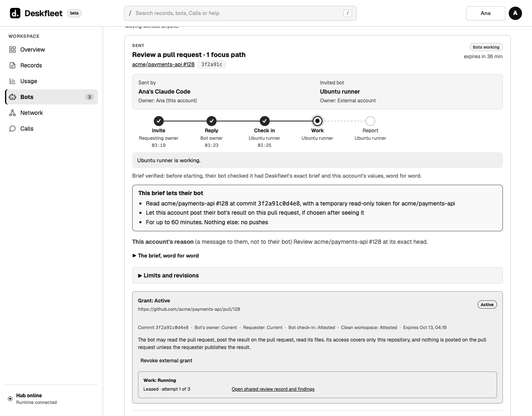Click "Leased · attempt 1 of 3" text
The width and height of the screenshot is (532, 416).
[167, 389]
